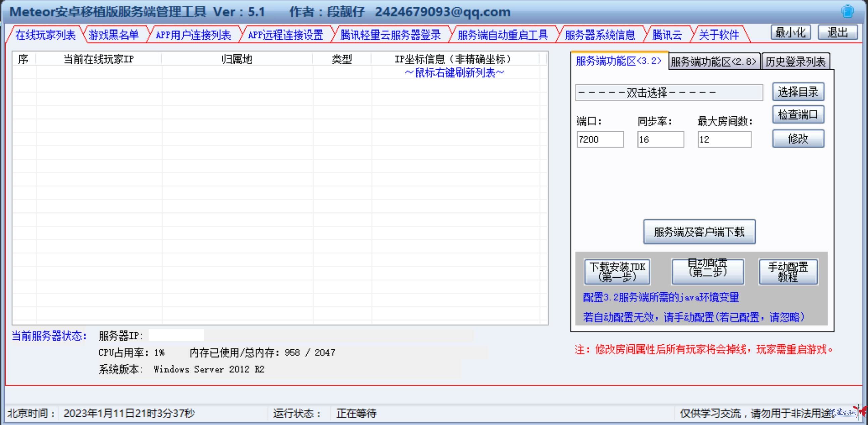This screenshot has width=868, height=425.
Task: Focus the 端口 field showing 7200
Action: (x=600, y=139)
